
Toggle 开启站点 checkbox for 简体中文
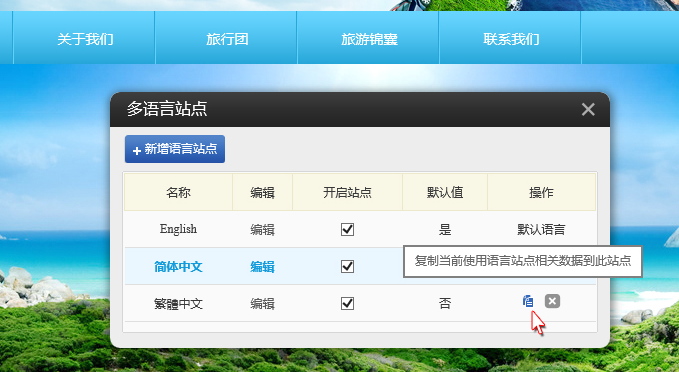pyautogui.click(x=347, y=266)
